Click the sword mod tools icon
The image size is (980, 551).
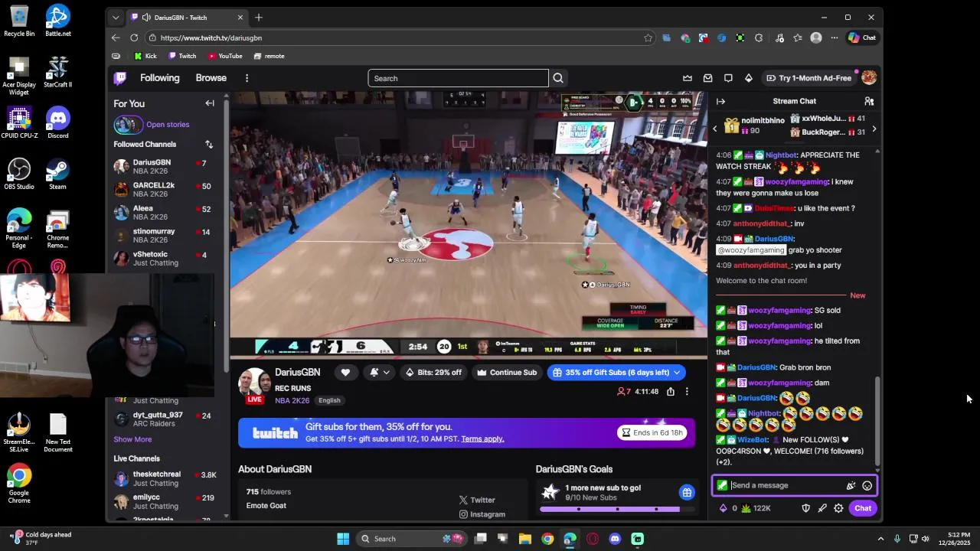pos(822,508)
